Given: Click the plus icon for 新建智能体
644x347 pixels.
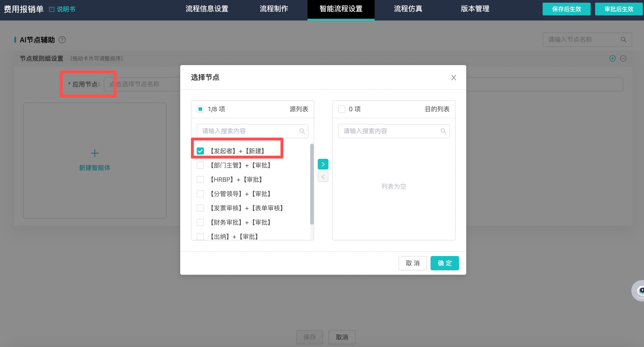Looking at the screenshot, I should click(x=94, y=153).
